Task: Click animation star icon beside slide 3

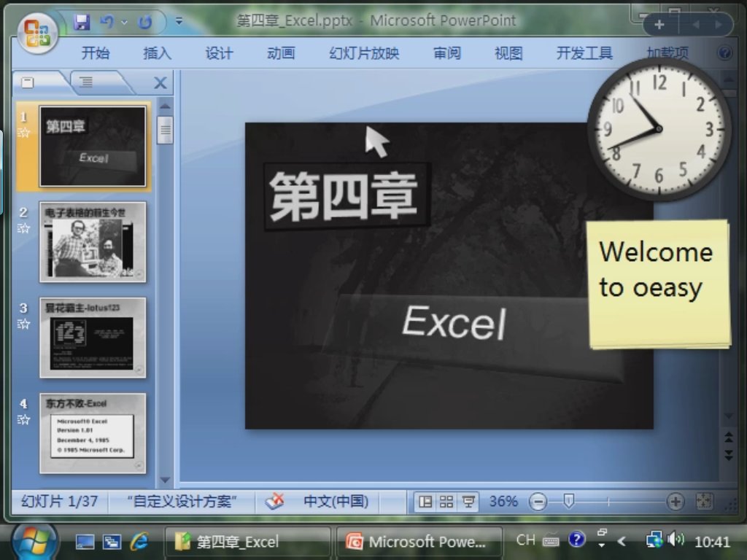Action: 24,324
